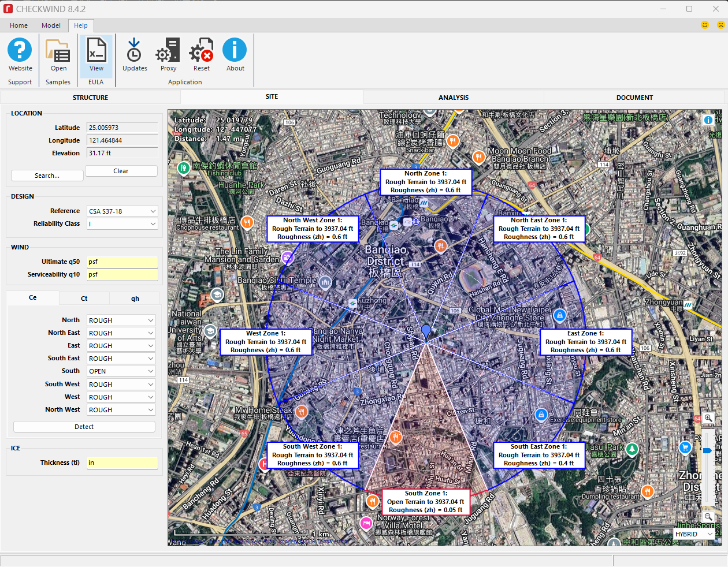Viewport: 728px width, 567px height.
Task: Click the Search... location button
Action: (x=47, y=176)
